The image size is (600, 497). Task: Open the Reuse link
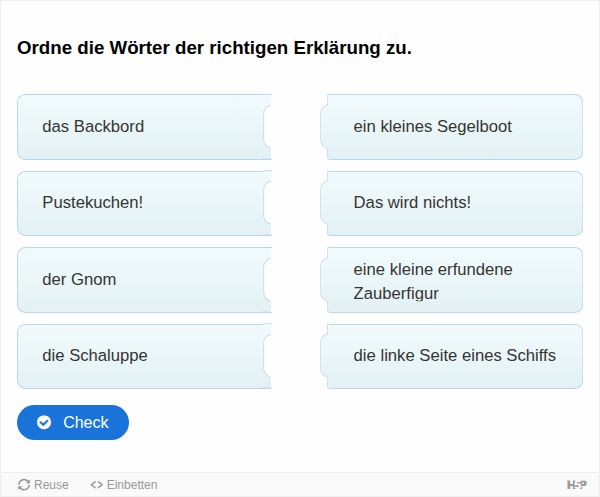click(x=43, y=484)
